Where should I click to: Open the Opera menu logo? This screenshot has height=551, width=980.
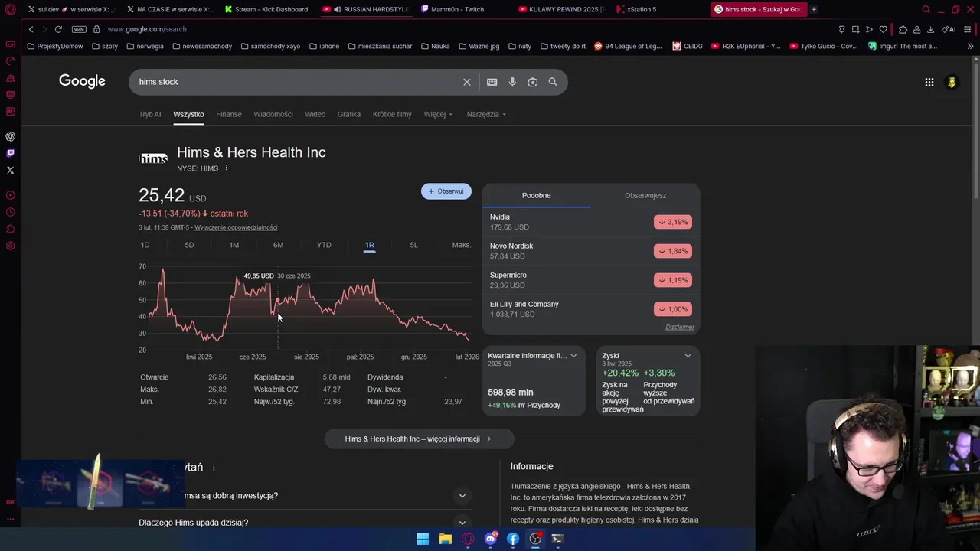(10, 9)
